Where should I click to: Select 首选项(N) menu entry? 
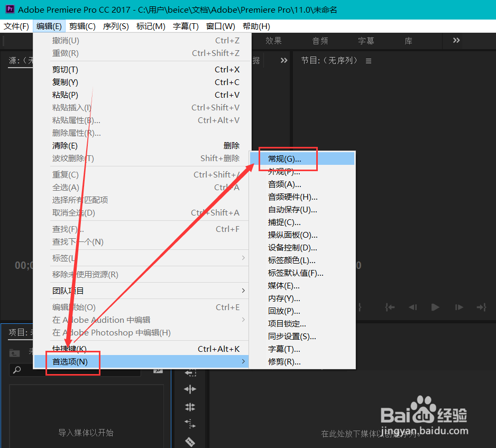[142, 361]
